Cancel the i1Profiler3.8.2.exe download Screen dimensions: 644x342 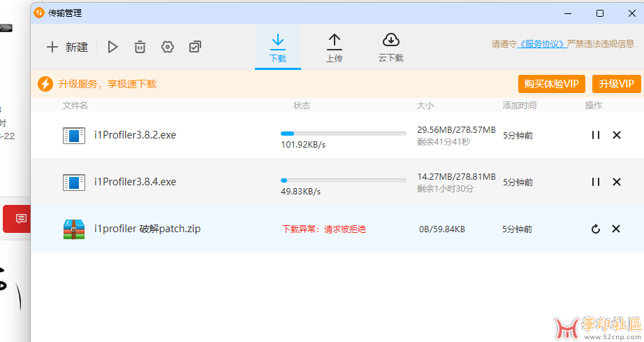617,135
